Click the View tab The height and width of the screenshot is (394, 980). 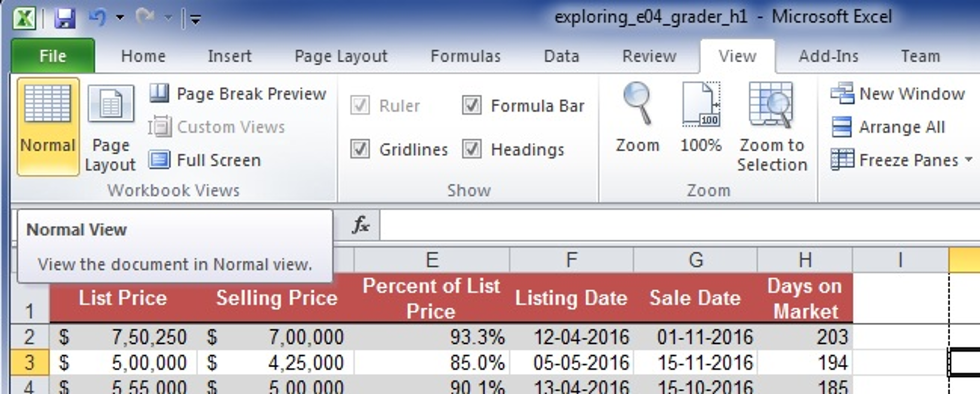pos(737,56)
